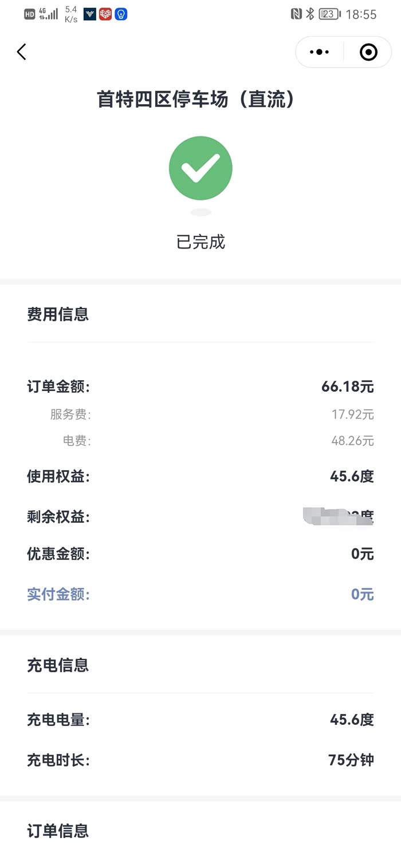Select the 费用信息 section header

[x=58, y=314]
